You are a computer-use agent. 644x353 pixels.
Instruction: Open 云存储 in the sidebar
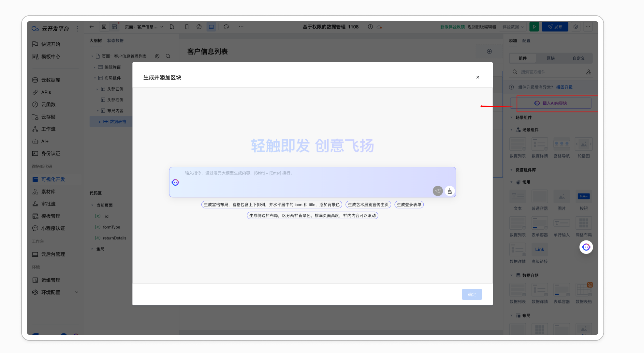[x=48, y=117]
